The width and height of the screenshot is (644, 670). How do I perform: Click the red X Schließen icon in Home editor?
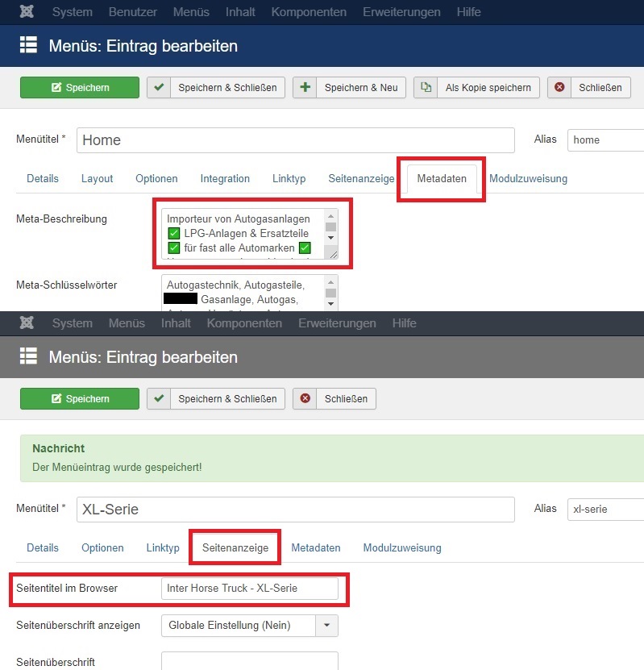[559, 88]
